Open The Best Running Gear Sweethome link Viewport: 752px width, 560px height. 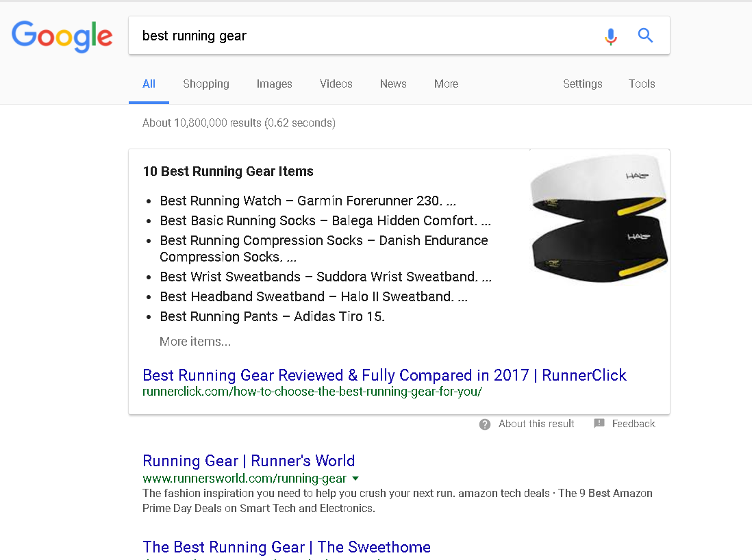tap(286, 547)
